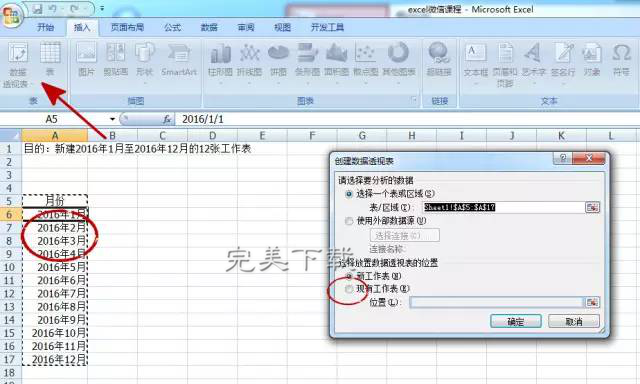
Task: Select the Existing Worksheet (现有工作表) radio button
Action: (349, 289)
